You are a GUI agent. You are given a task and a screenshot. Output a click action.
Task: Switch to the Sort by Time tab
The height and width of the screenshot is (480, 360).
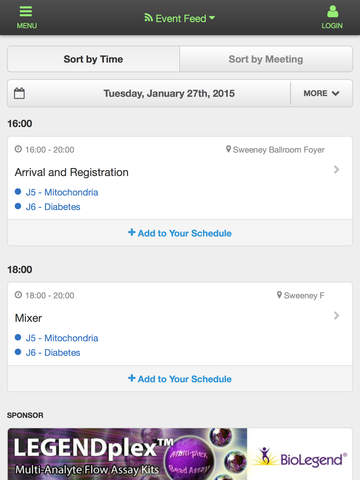93,59
